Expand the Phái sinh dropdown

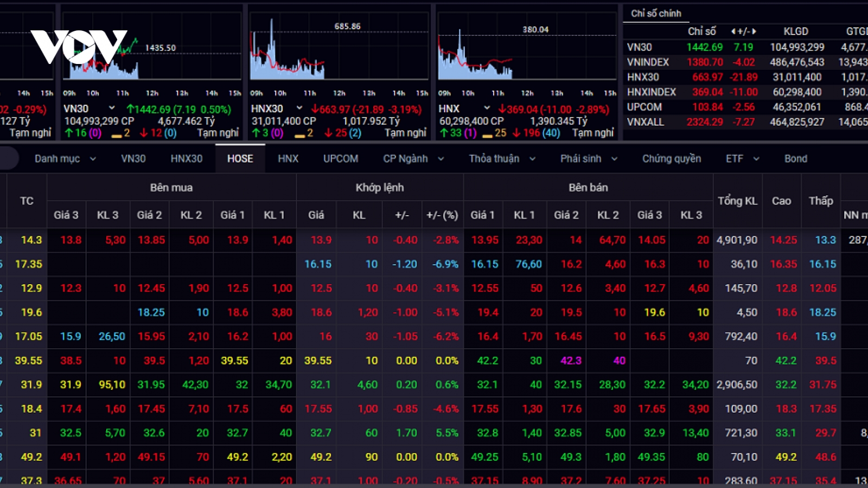point(614,159)
